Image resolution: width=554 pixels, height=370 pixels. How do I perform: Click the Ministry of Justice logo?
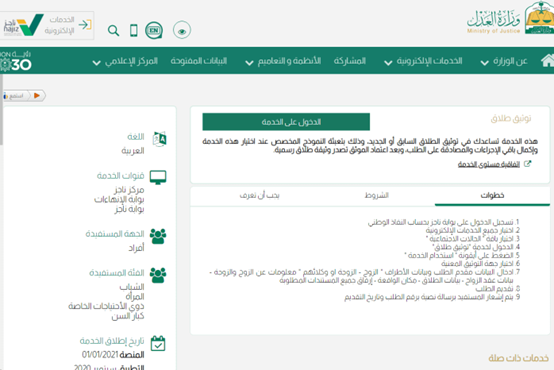pos(509,18)
